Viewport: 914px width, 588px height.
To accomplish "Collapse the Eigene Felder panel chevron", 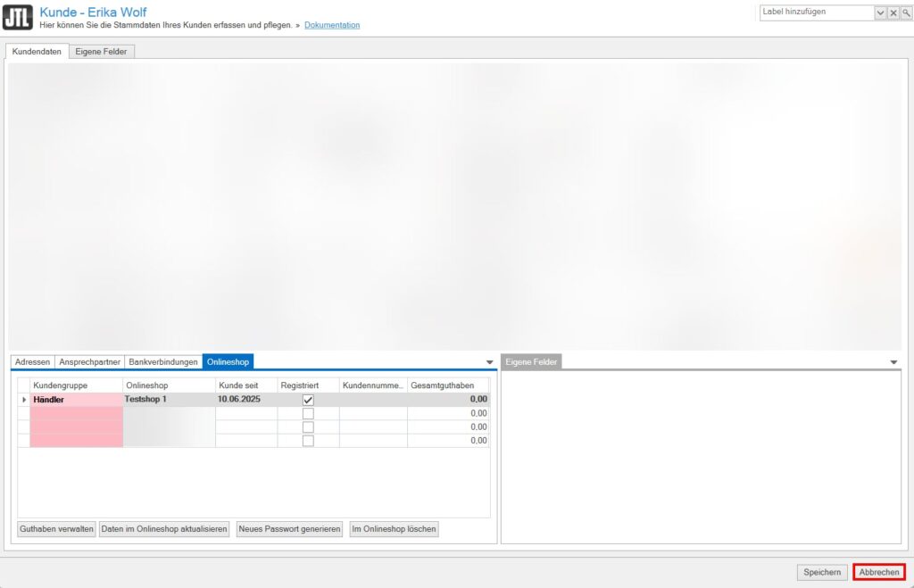I will (893, 361).
